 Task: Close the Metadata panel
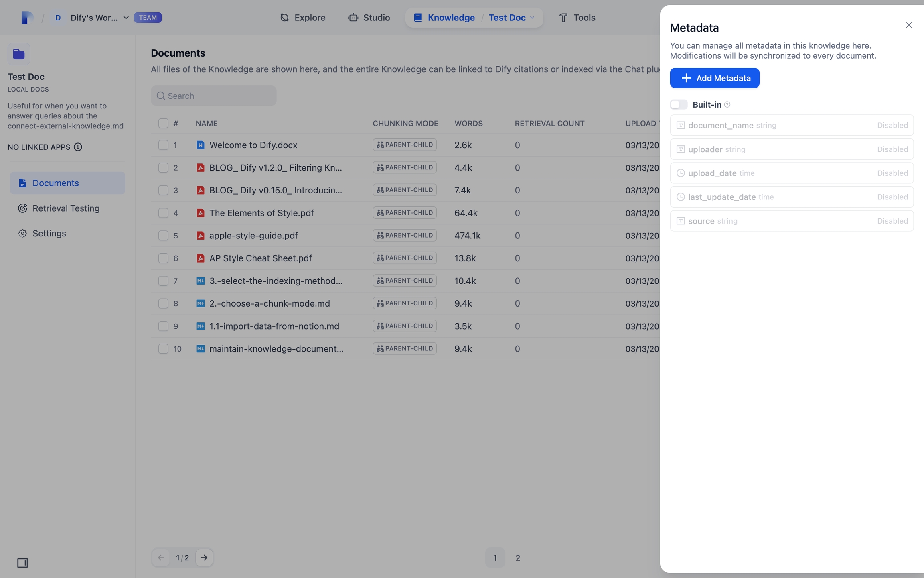pos(908,25)
